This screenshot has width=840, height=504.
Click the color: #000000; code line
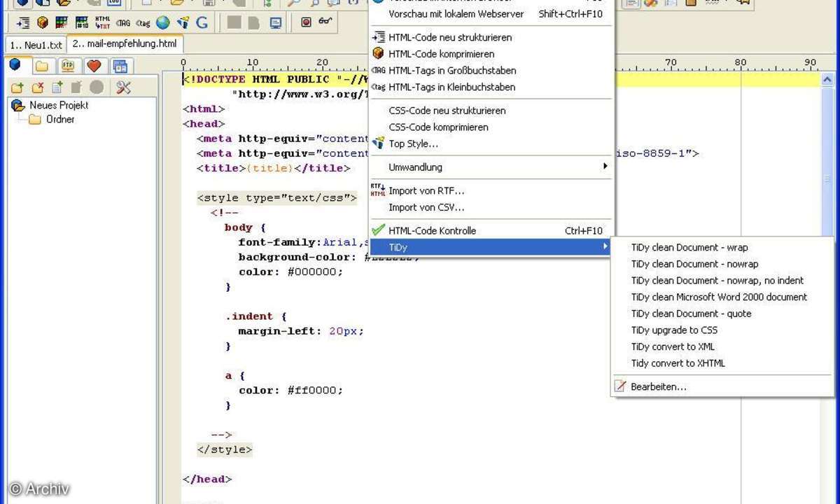coord(290,272)
